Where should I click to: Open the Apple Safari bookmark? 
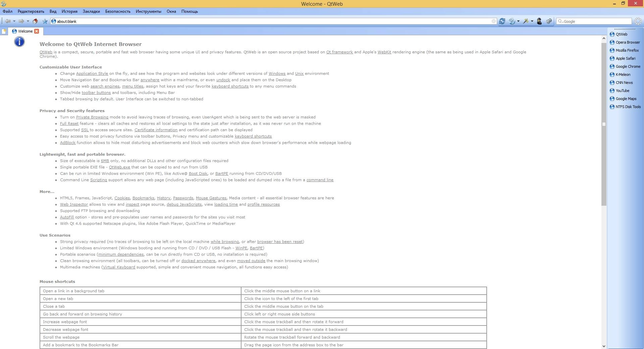tap(623, 58)
